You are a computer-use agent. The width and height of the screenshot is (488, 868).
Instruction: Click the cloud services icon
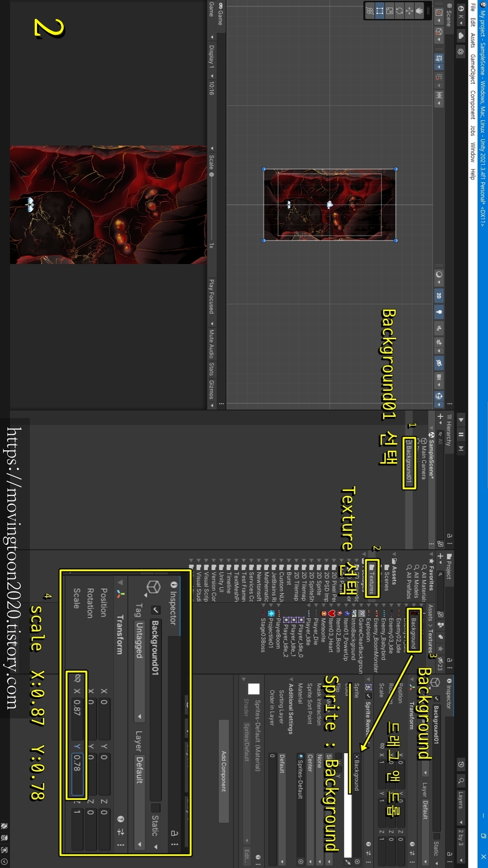coord(461,36)
